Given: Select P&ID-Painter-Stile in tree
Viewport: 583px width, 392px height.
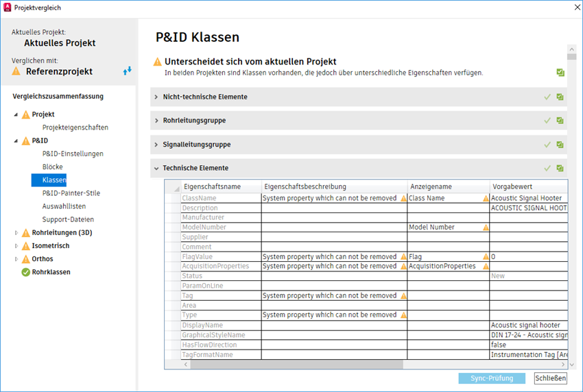Looking at the screenshot, I should (71, 193).
